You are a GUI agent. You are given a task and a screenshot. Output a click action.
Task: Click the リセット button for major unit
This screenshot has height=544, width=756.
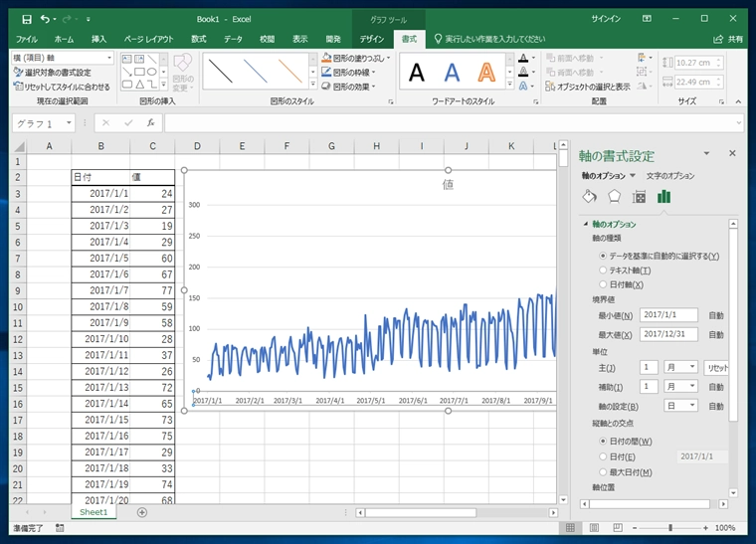717,367
